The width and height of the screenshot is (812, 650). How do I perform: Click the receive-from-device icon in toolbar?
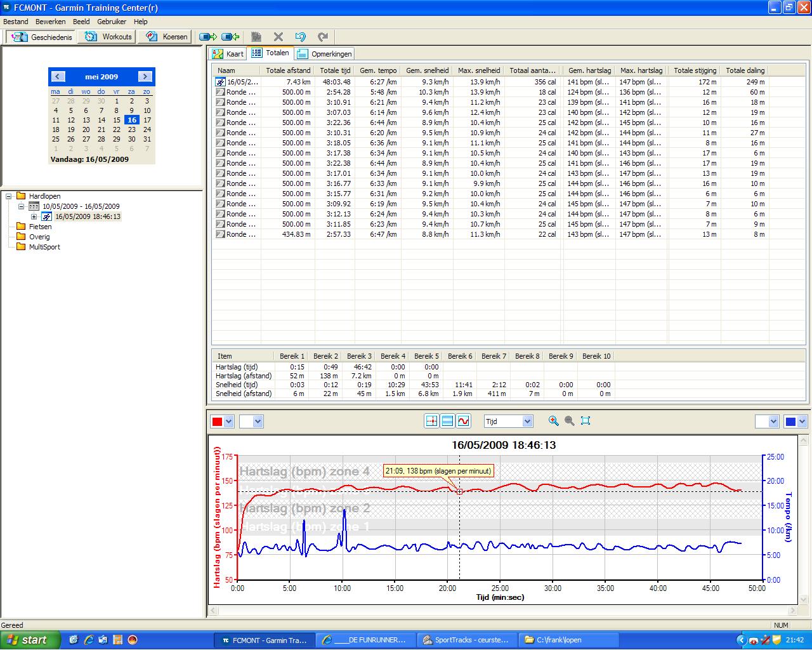(x=230, y=37)
